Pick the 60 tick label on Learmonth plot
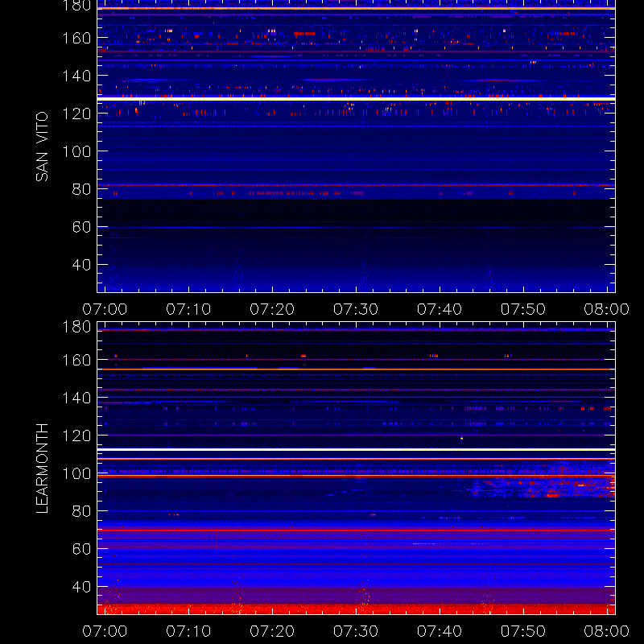This screenshot has height=644, width=644. point(81,549)
